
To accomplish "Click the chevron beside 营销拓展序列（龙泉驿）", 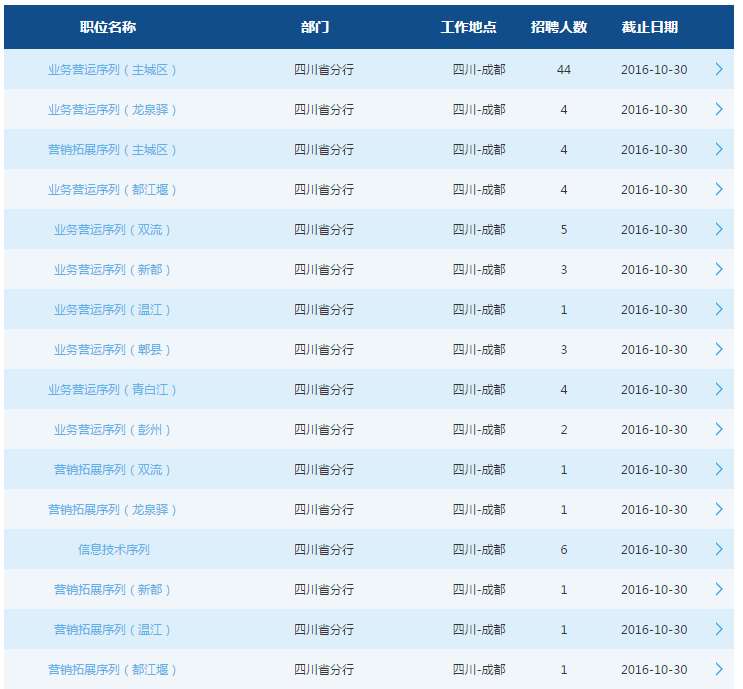I will (718, 509).
